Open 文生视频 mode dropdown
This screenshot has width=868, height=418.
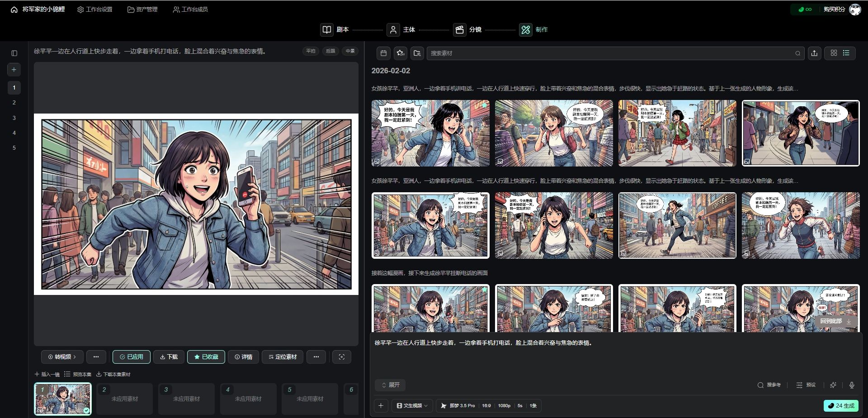[x=412, y=406]
